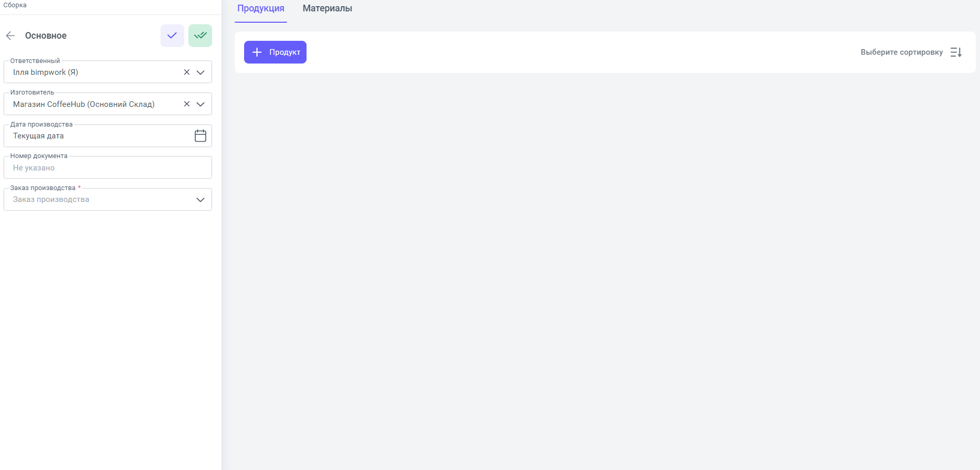Click the single checkmark save button
980x470 pixels.
coord(172,36)
